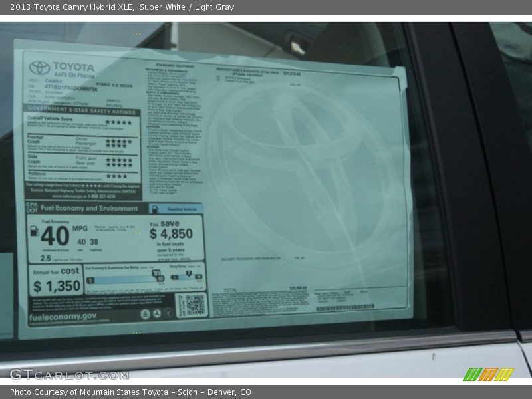Expand the Standard Equipment list
The width and height of the screenshot is (532, 399).
pyautogui.click(x=174, y=66)
